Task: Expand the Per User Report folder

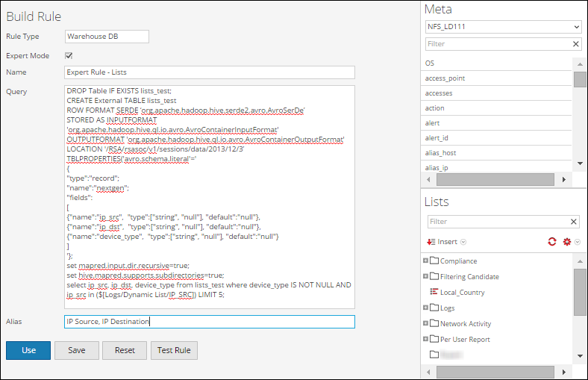Action: (x=425, y=339)
